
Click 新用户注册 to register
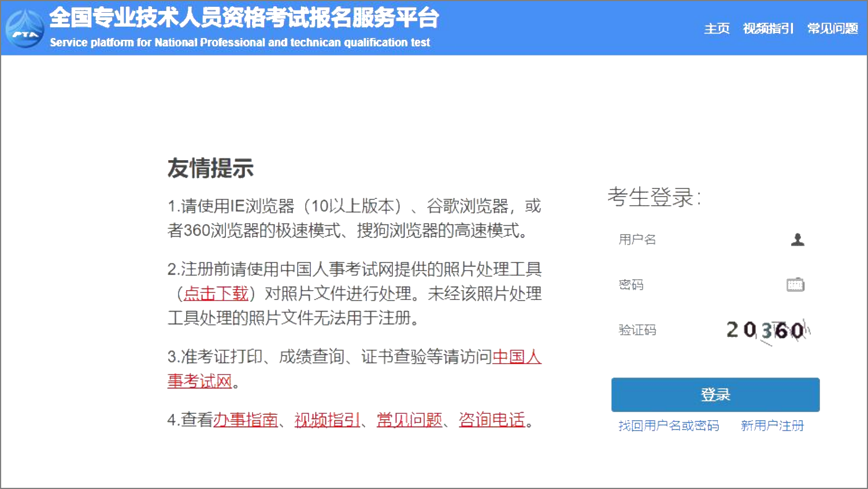click(772, 426)
